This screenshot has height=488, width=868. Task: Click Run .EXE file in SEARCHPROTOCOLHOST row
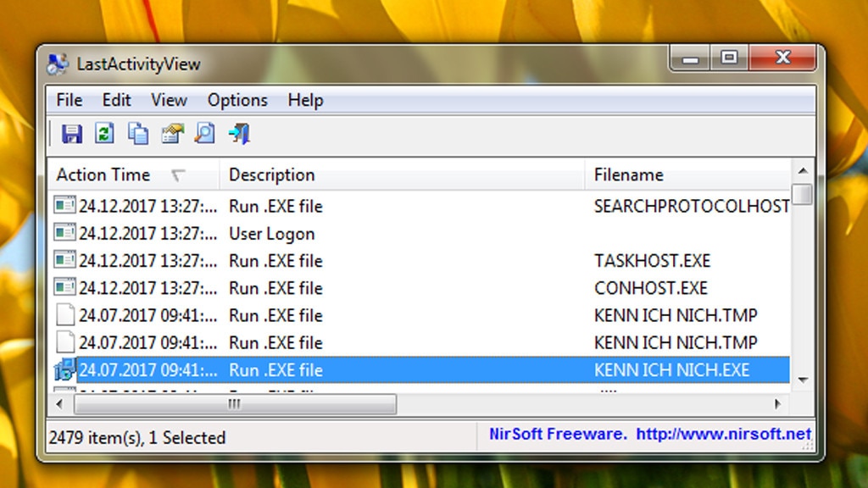pyautogui.click(x=275, y=207)
